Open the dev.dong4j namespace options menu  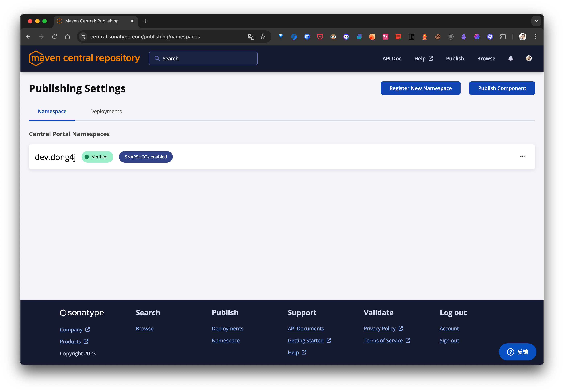point(522,157)
